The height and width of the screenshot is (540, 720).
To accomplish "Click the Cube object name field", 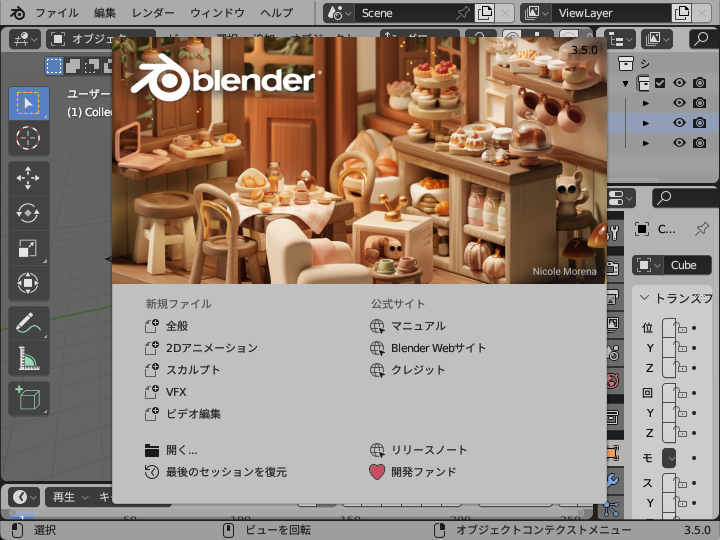I will point(688,265).
